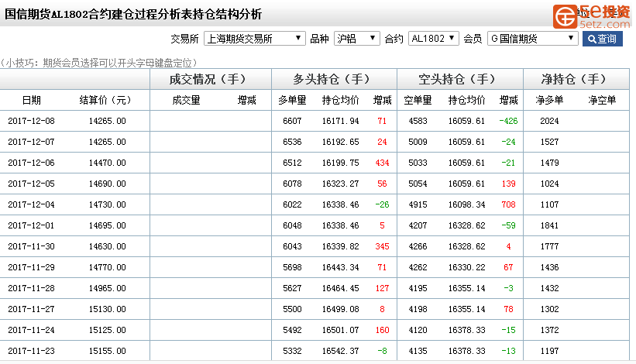This screenshot has width=636, height=364.
Task: Click long average price 16192.65
Action: pos(340,142)
